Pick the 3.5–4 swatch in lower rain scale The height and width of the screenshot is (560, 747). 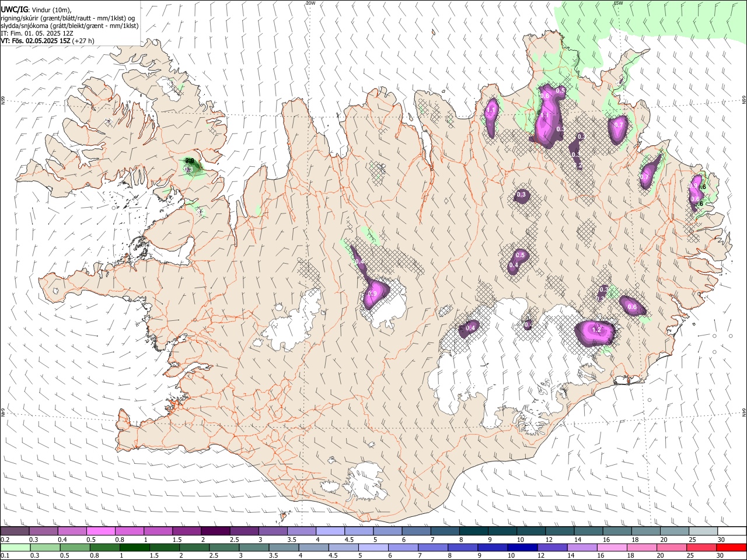point(284,547)
